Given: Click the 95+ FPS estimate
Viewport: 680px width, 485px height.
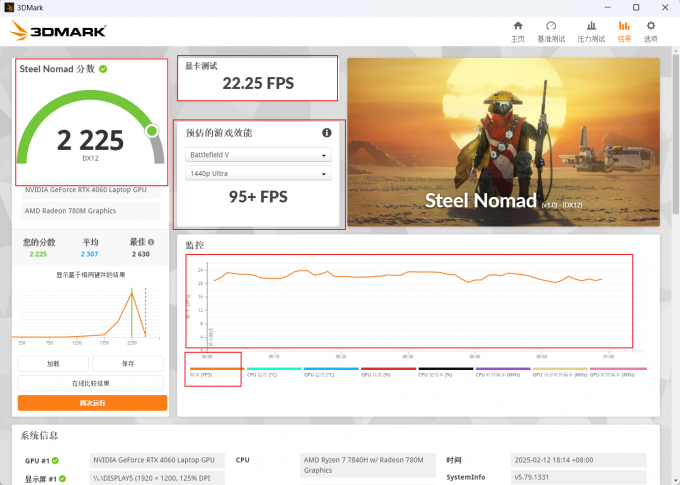Looking at the screenshot, I should (x=258, y=197).
